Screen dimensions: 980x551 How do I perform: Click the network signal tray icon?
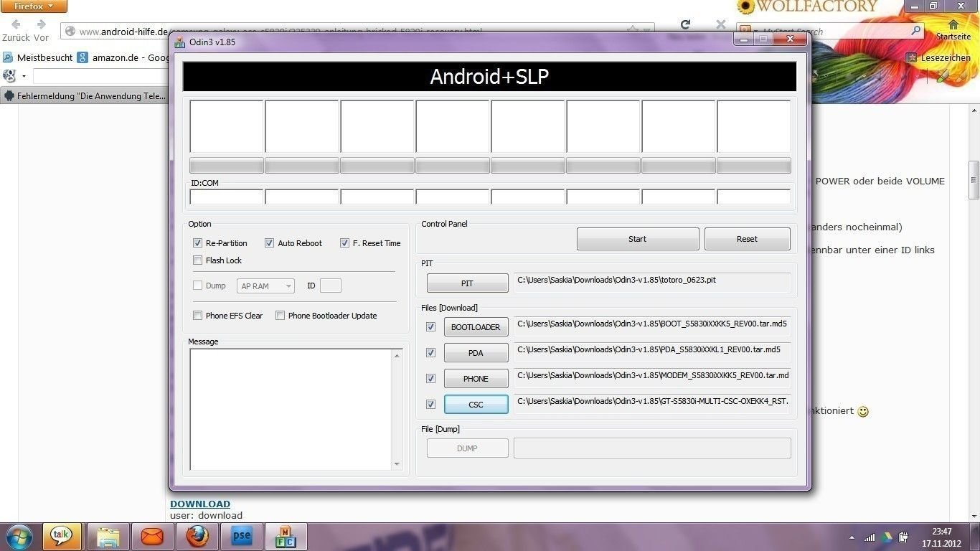(x=870, y=537)
